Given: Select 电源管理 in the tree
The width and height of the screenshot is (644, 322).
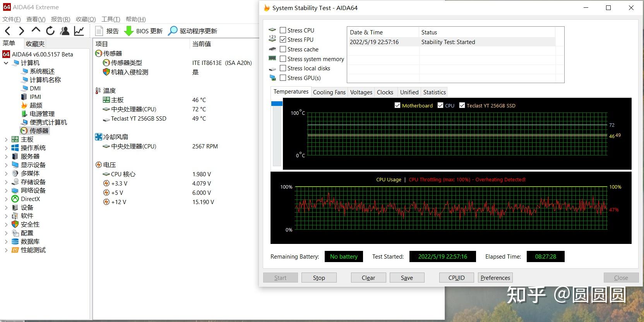Looking at the screenshot, I should [42, 114].
